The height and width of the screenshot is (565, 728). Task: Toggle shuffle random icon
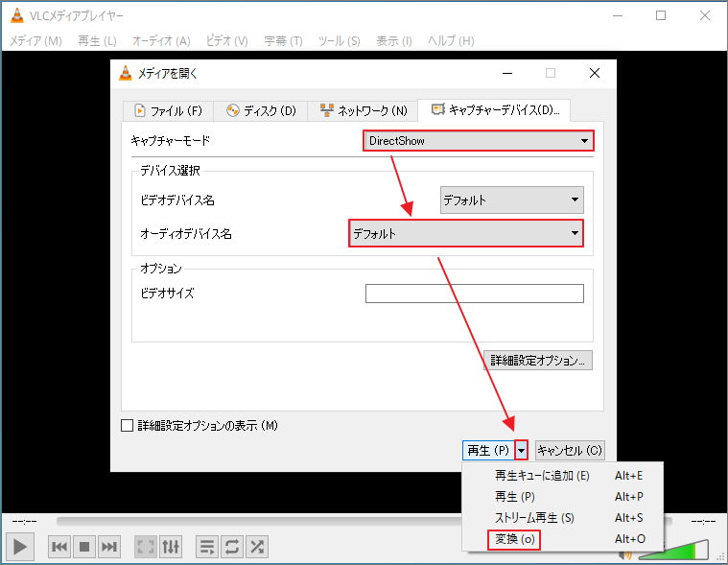coord(257,547)
